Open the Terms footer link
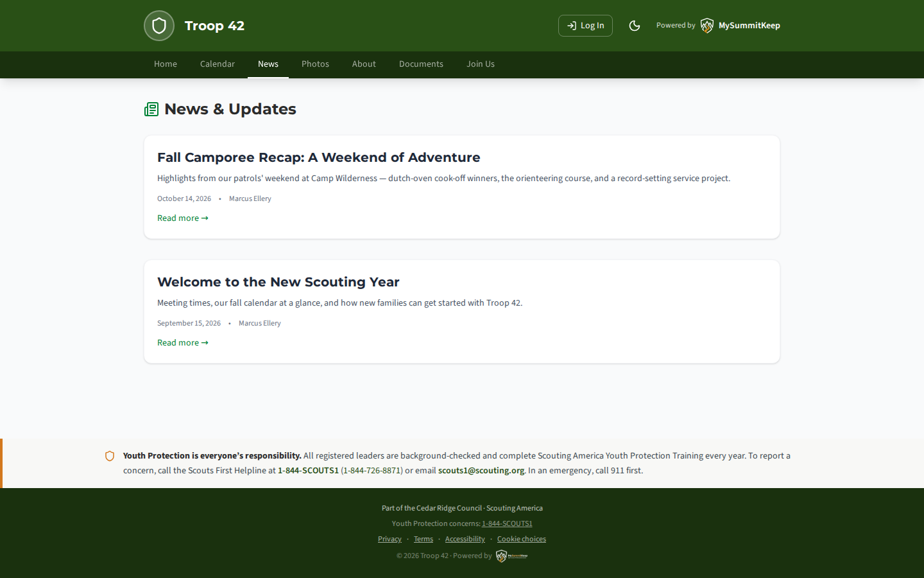Screen dimensions: 924x578 [424, 539]
